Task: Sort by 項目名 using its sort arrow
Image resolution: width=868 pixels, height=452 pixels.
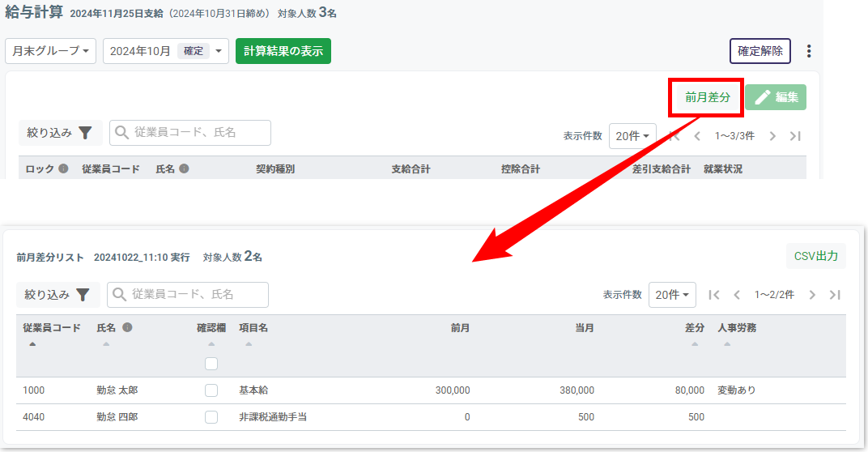Action: 249,344
